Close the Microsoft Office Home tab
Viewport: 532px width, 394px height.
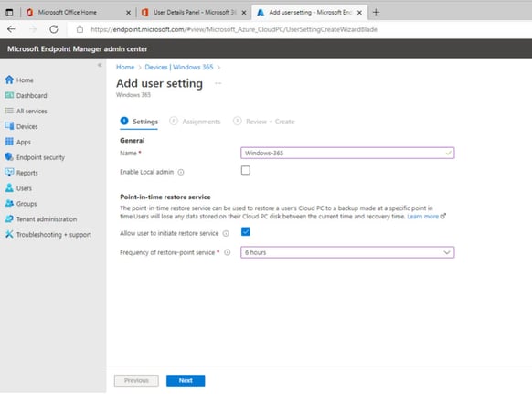pos(128,13)
